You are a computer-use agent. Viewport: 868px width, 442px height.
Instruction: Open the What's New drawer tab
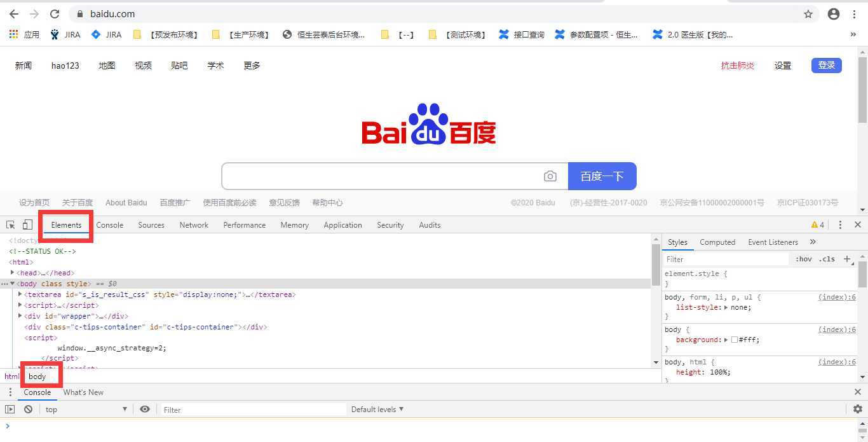[83, 392]
